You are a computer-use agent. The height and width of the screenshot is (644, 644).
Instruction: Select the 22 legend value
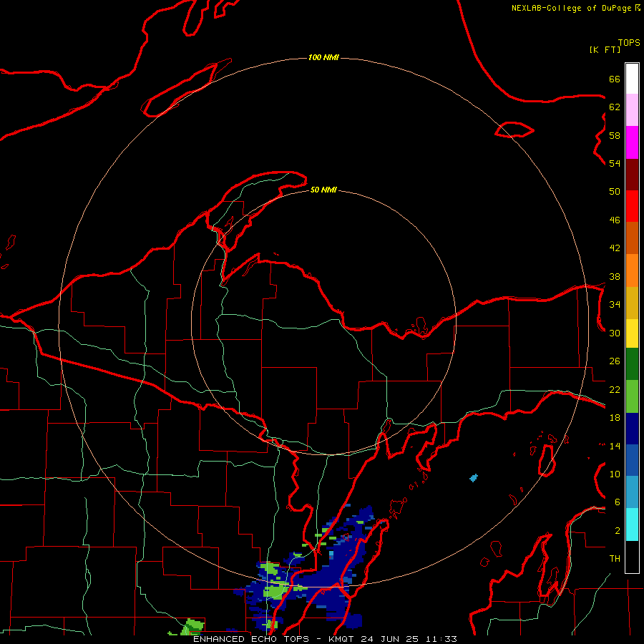coord(615,389)
